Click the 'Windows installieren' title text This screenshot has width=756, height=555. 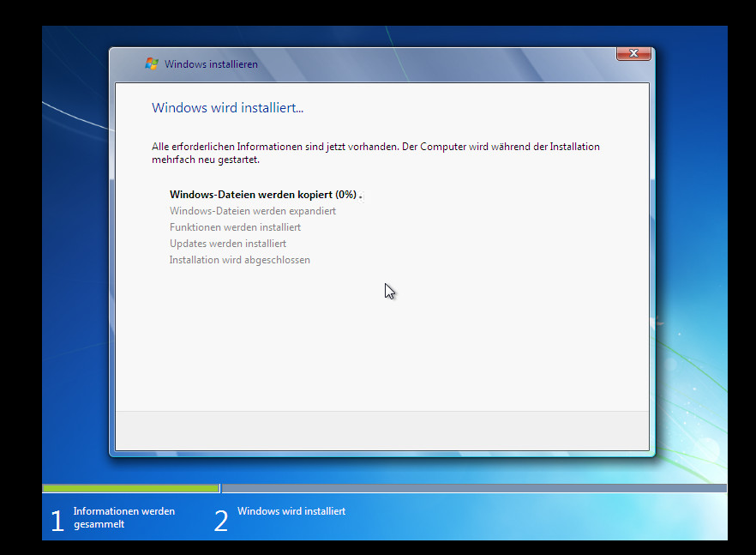pyautogui.click(x=211, y=64)
